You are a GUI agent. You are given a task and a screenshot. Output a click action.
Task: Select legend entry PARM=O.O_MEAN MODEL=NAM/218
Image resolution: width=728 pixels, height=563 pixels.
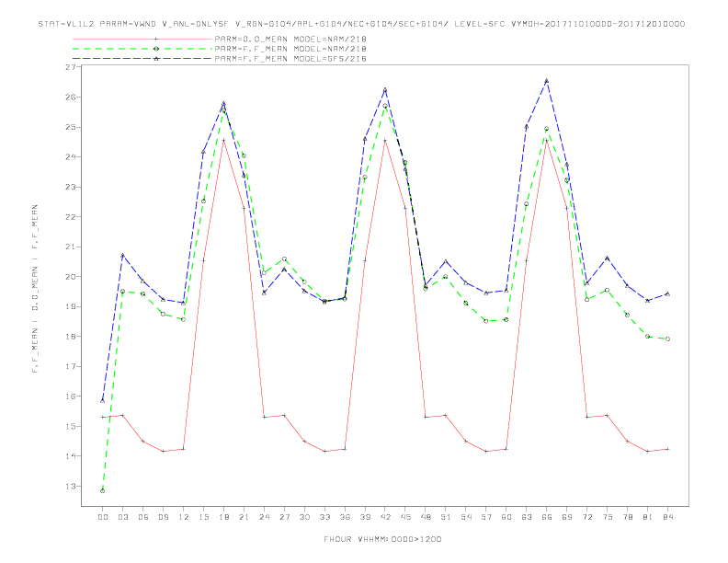[x=290, y=39]
